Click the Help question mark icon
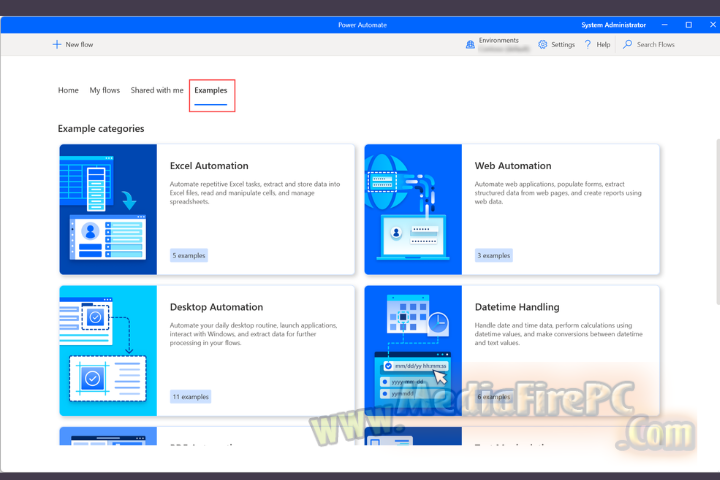The image size is (720, 480). click(x=588, y=45)
